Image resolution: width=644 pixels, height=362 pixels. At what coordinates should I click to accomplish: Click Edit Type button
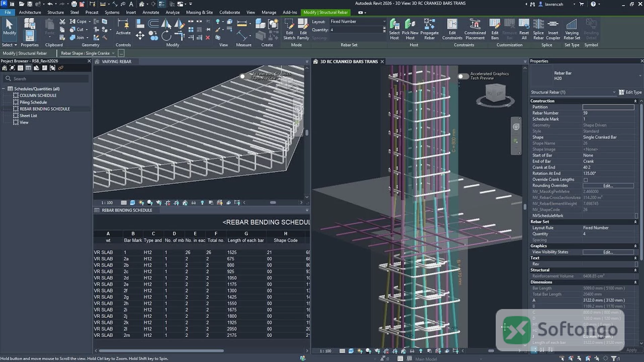pyautogui.click(x=630, y=92)
